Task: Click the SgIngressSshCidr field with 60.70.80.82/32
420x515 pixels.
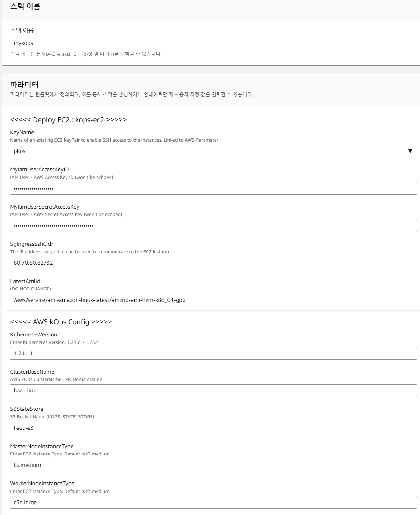Action: click(x=213, y=263)
